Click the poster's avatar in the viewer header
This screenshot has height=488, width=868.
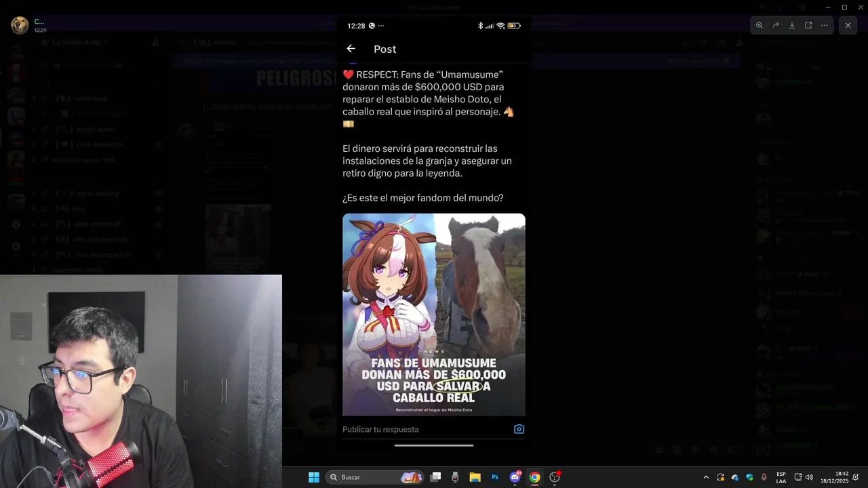click(x=20, y=25)
